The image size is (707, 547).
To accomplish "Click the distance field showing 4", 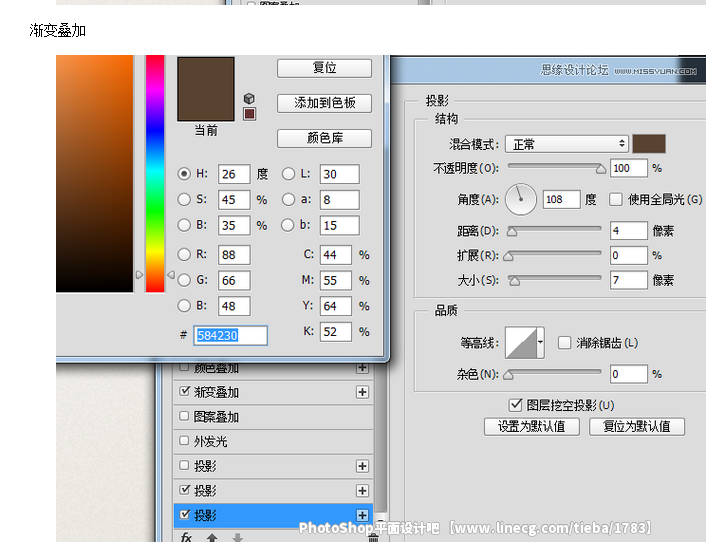I will pyautogui.click(x=629, y=230).
